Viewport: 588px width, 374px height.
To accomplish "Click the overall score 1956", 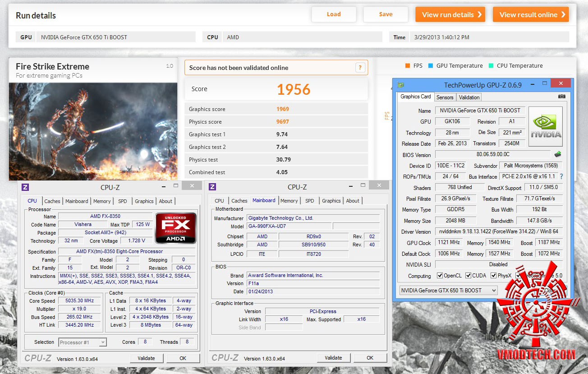I will coord(294,89).
